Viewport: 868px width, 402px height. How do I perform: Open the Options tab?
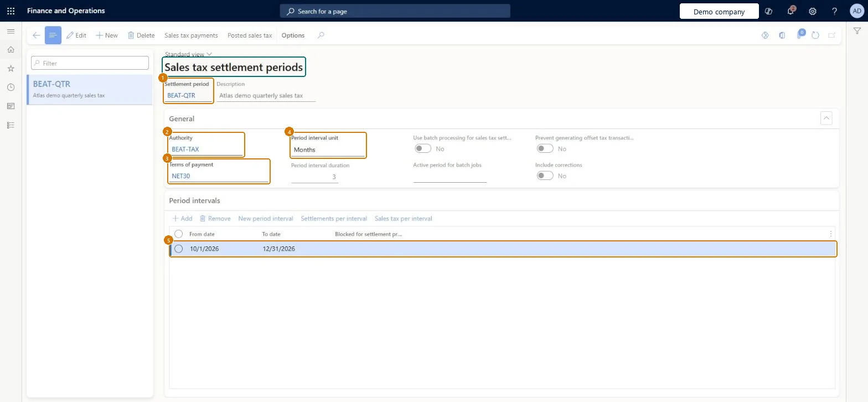point(293,35)
